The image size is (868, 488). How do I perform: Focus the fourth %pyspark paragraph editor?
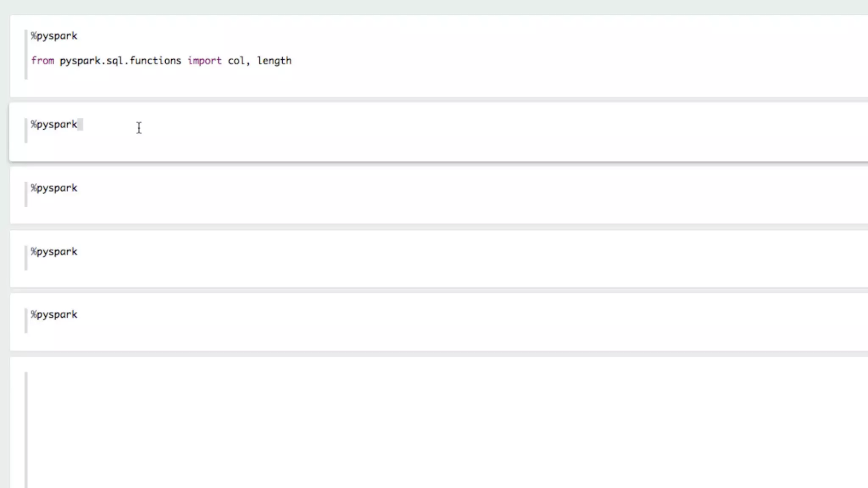coord(54,252)
